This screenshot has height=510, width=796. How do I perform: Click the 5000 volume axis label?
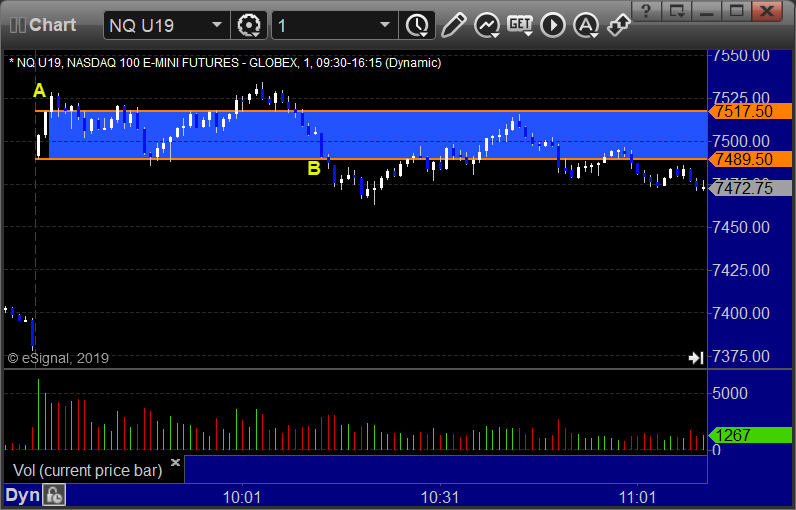729,393
